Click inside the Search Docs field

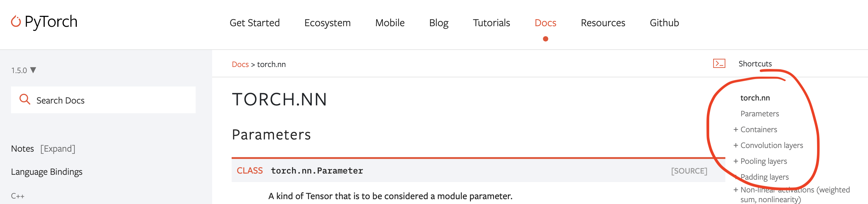tap(84, 100)
